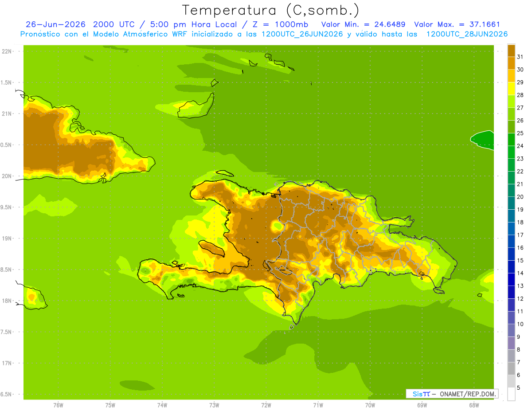Viewport: 532px width, 411px height.
Task: Click the '1200UTC_28JUN2026' valid-until text
Action: tap(466, 34)
